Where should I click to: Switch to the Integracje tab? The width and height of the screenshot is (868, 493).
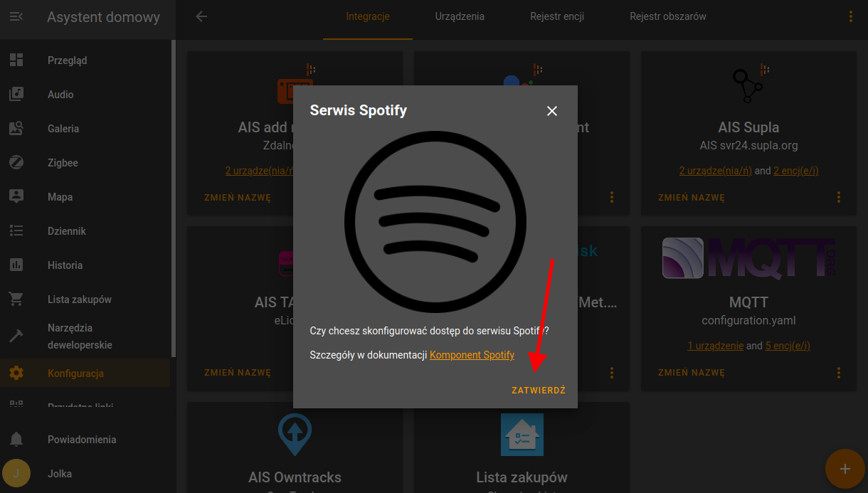(368, 16)
